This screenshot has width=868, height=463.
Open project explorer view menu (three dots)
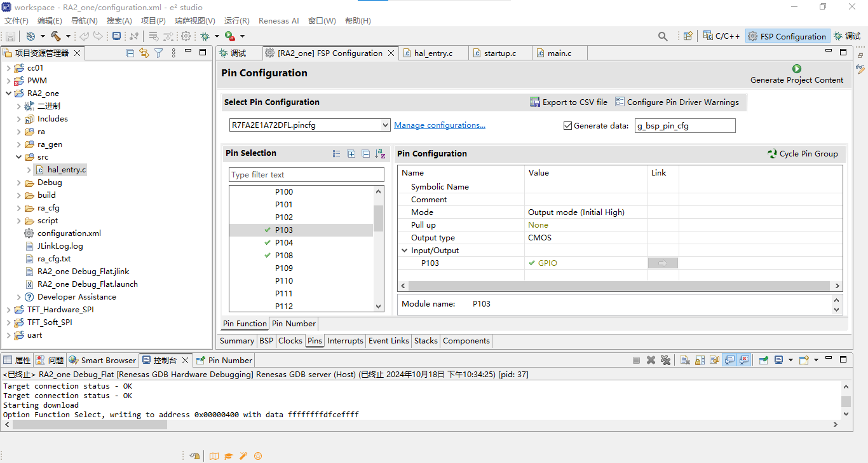[x=173, y=53]
